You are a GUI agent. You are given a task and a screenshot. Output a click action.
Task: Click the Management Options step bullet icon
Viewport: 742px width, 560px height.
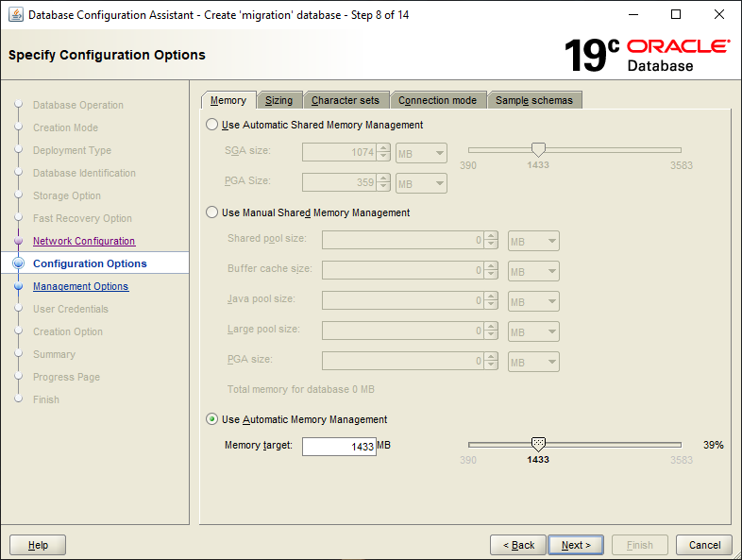click(18, 287)
